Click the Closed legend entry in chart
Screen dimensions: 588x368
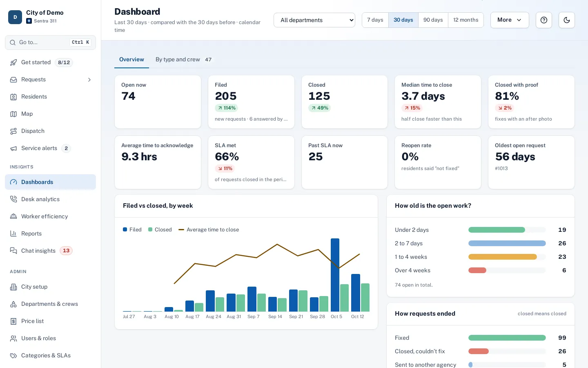(160, 230)
